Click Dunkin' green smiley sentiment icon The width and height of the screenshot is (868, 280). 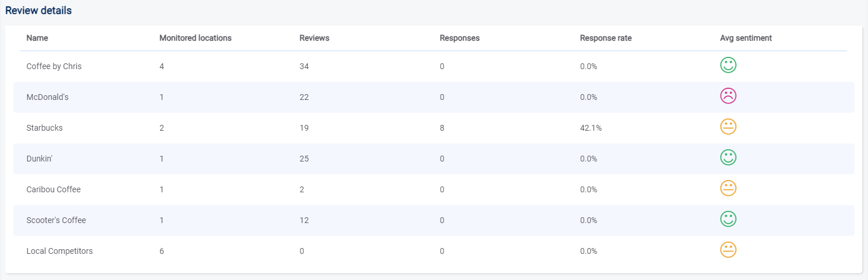pos(728,157)
